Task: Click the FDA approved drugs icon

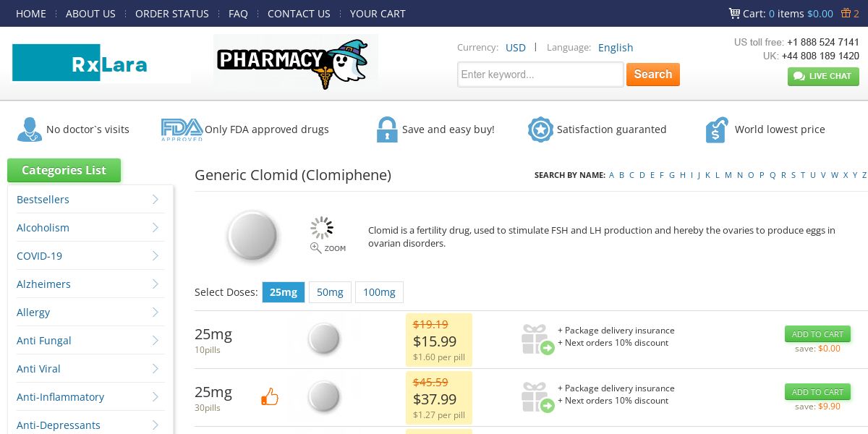Action: pyautogui.click(x=182, y=129)
